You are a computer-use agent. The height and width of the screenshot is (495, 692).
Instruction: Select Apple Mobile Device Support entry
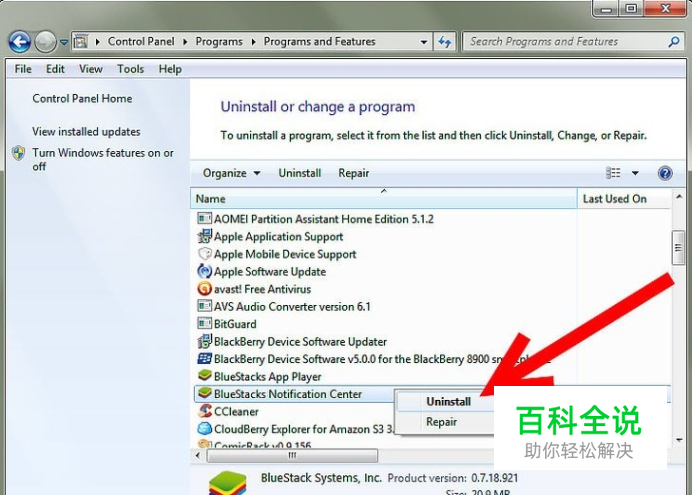pyautogui.click(x=285, y=254)
